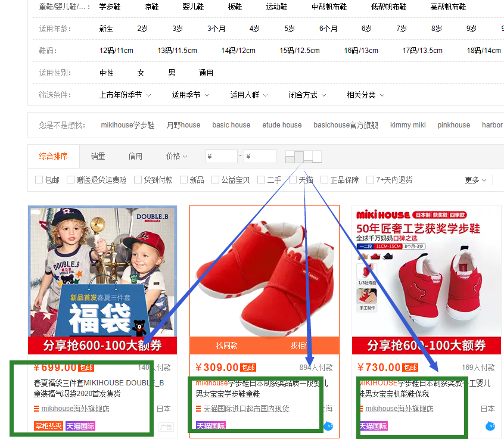Check the 天猫 filter checkbox
This screenshot has width=504, height=439.
click(x=293, y=180)
